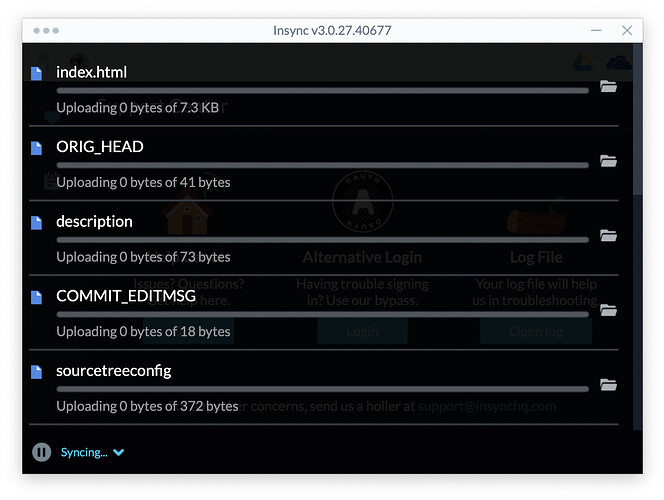The width and height of the screenshot is (664, 500).
Task: Open the three-dot window menu
Action: pos(46,30)
